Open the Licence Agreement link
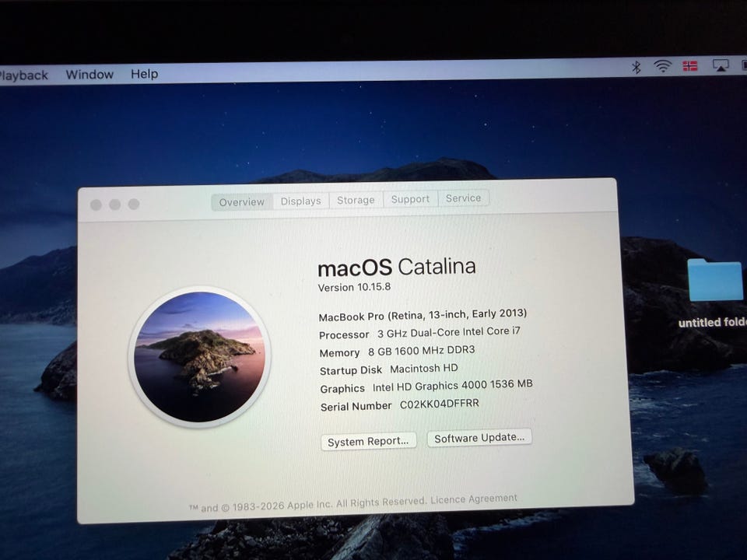This screenshot has height=560, width=747. point(474,499)
